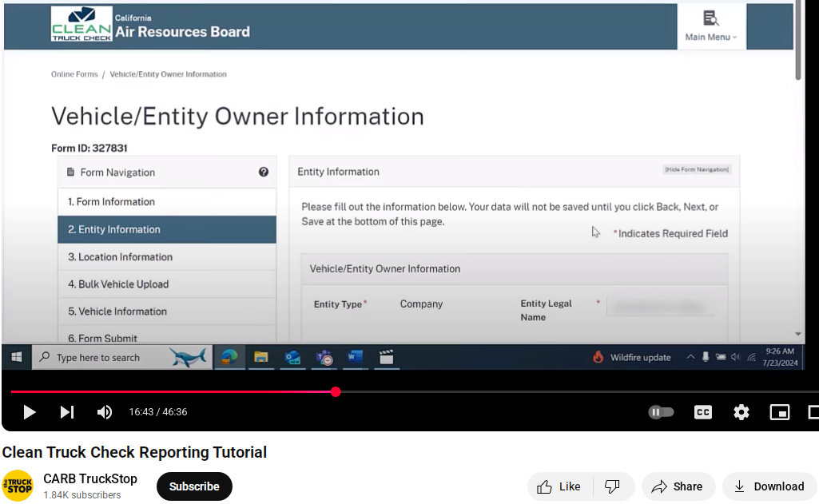This screenshot has height=504, width=819.
Task: Open Outlook from taskbar
Action: tap(292, 357)
